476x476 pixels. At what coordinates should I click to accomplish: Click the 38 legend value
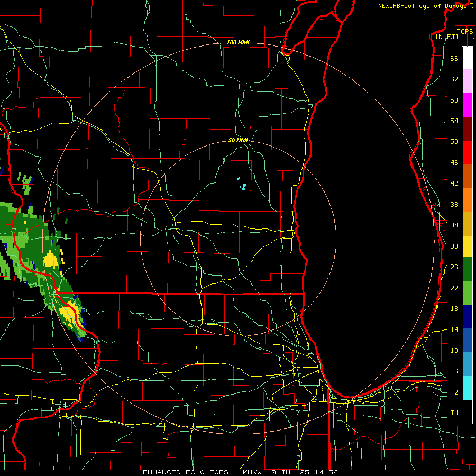454,204
